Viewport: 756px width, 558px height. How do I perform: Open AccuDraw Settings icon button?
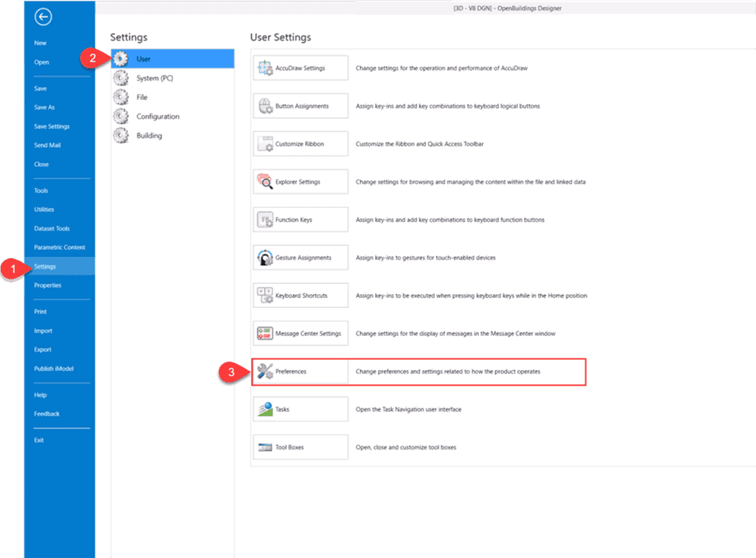click(265, 68)
